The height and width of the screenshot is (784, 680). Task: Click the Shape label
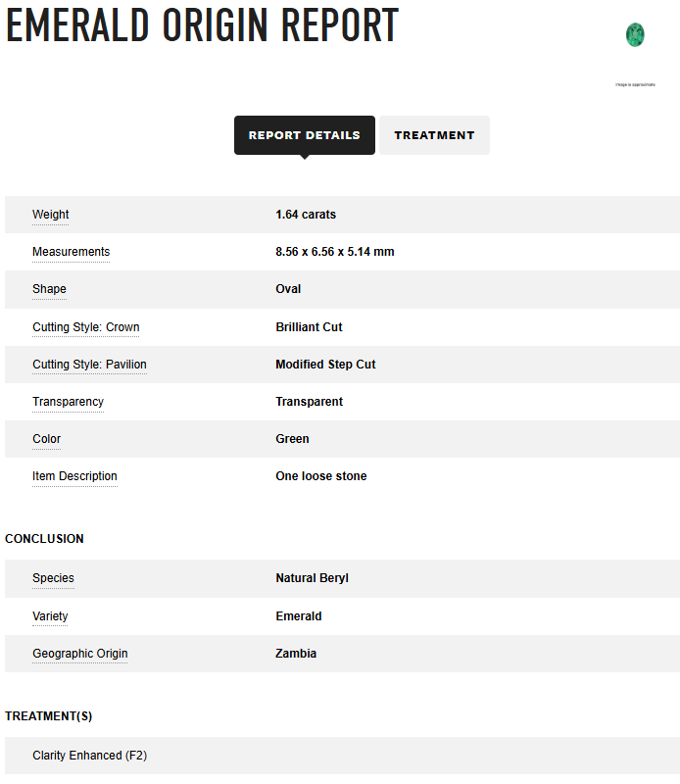49,289
